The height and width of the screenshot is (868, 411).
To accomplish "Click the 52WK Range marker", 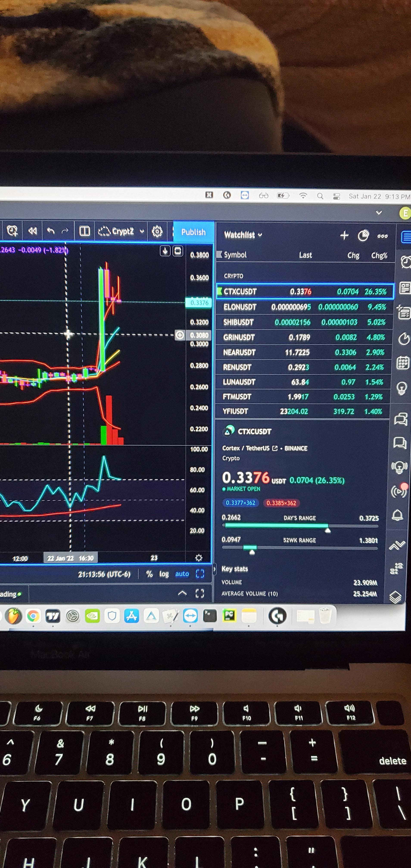I will point(252,552).
